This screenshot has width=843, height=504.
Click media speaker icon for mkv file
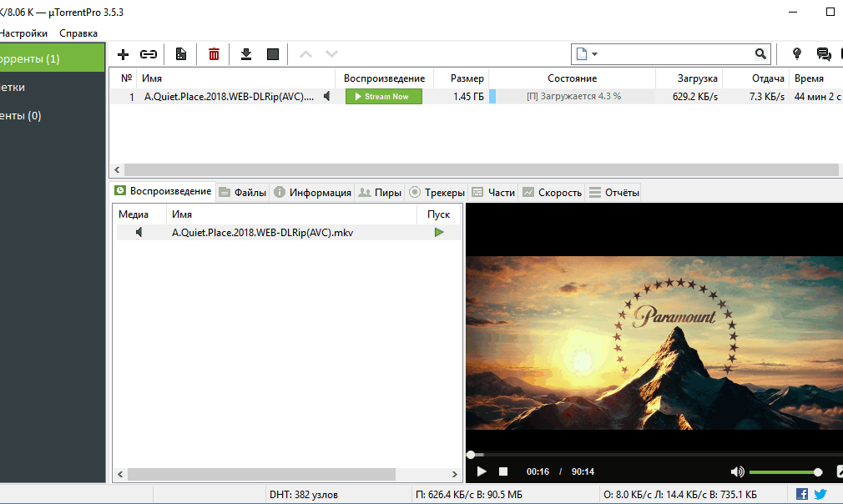pos(139,232)
